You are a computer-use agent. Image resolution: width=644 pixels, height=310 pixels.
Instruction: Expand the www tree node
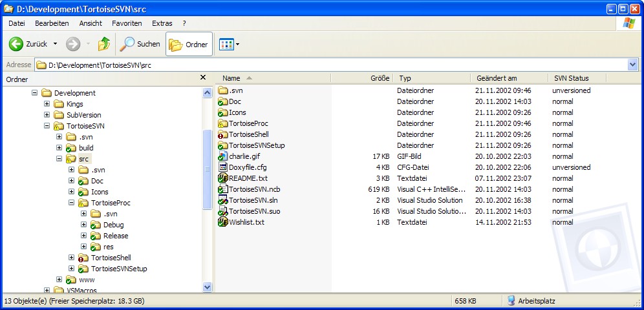pos(59,280)
